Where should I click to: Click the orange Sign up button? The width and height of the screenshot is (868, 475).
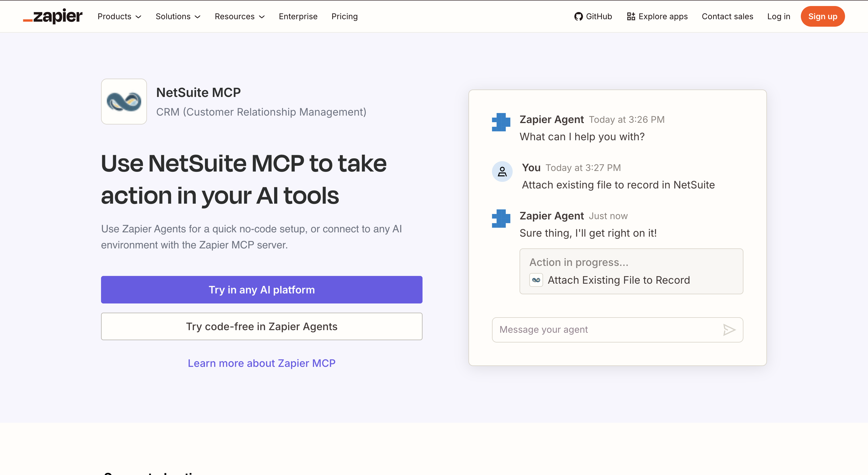(823, 17)
